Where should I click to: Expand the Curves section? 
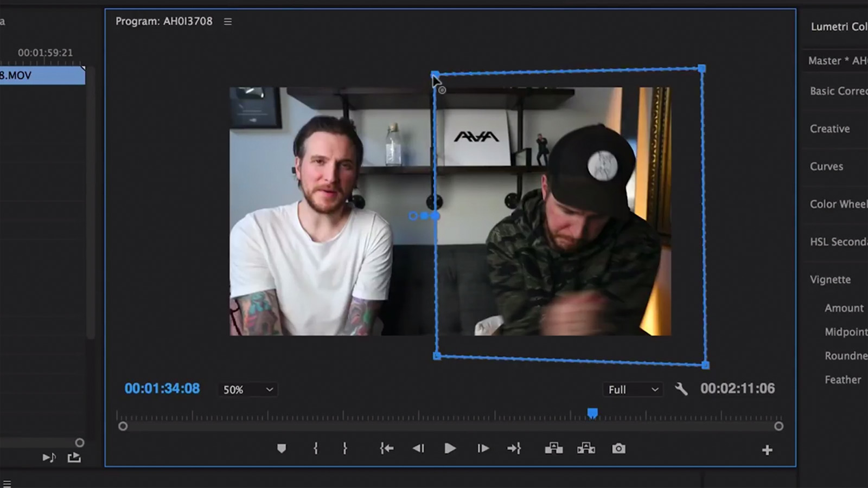(827, 166)
